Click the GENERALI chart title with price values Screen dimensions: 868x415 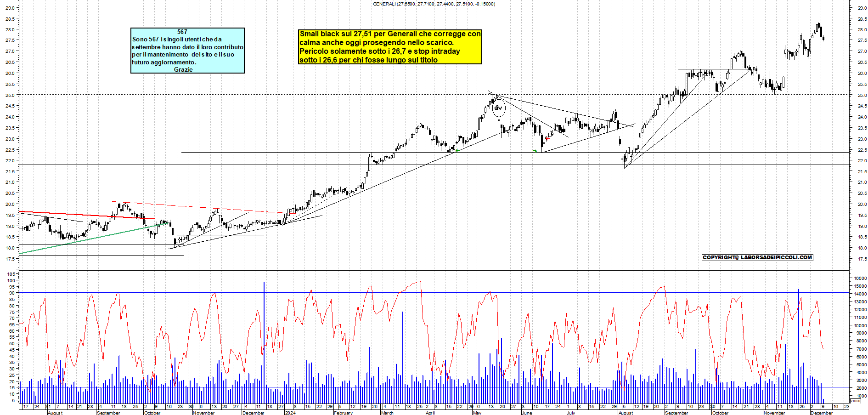[x=434, y=4]
